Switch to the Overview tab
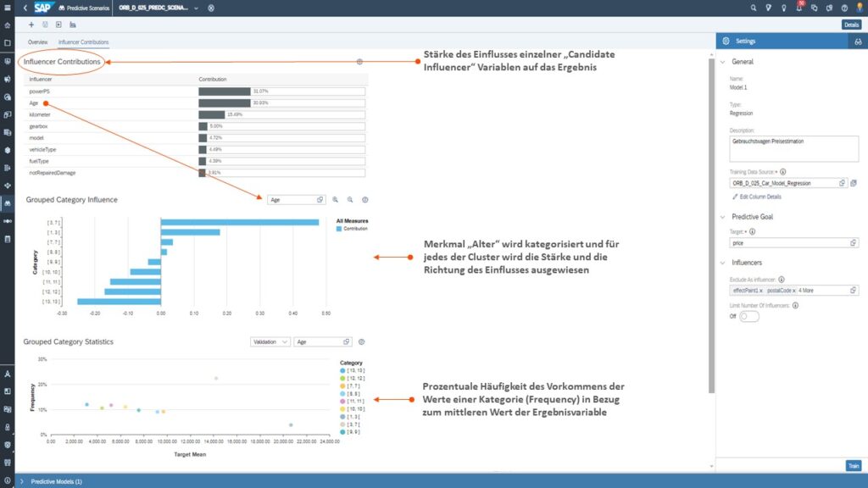Screen dimensions: 868x488 coord(36,42)
